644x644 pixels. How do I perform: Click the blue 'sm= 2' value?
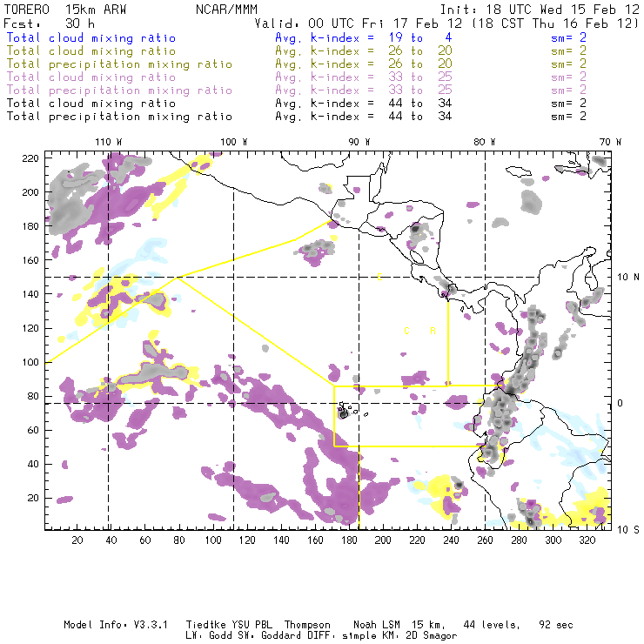tap(568, 37)
